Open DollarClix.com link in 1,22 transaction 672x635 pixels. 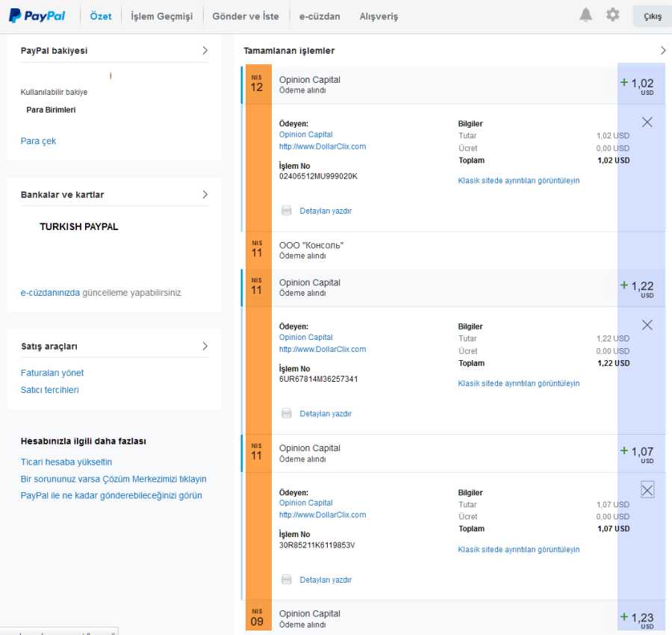(323, 350)
